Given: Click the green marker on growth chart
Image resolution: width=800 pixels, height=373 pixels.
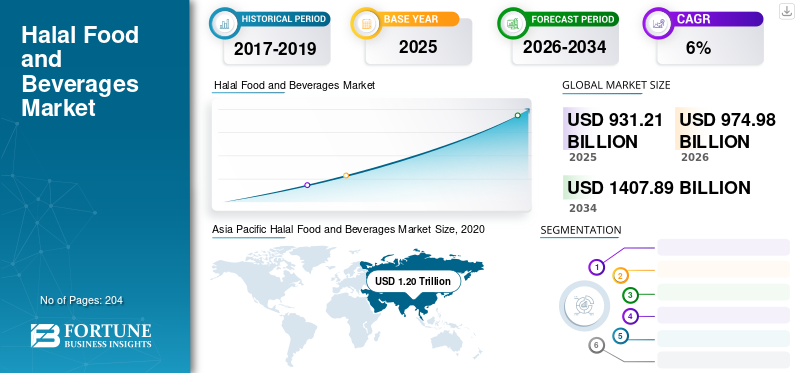Looking at the screenshot, I should [517, 115].
